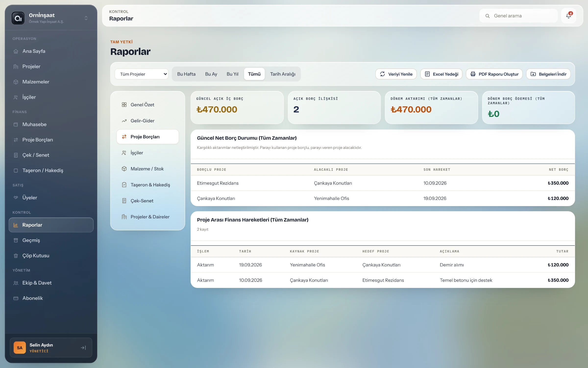Select the Bu Hafta period filter
This screenshot has height=368, width=588.
pos(186,74)
